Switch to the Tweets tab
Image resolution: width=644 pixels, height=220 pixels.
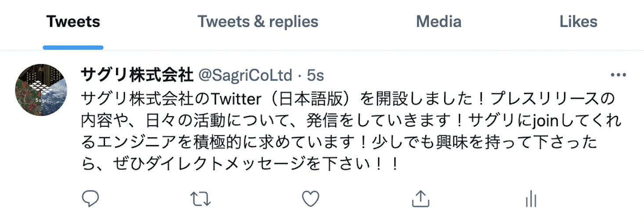point(73,22)
